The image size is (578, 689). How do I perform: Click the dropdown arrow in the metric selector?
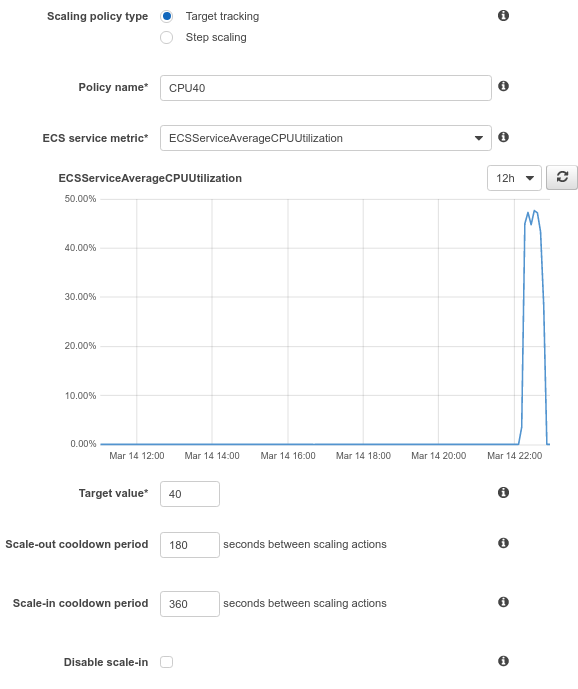click(x=479, y=138)
